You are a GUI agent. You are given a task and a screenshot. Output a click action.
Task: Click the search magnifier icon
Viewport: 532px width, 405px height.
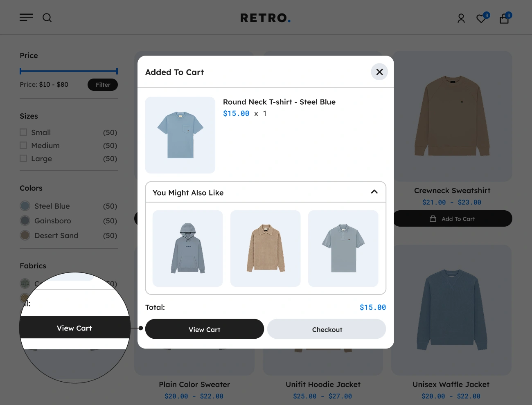click(47, 18)
